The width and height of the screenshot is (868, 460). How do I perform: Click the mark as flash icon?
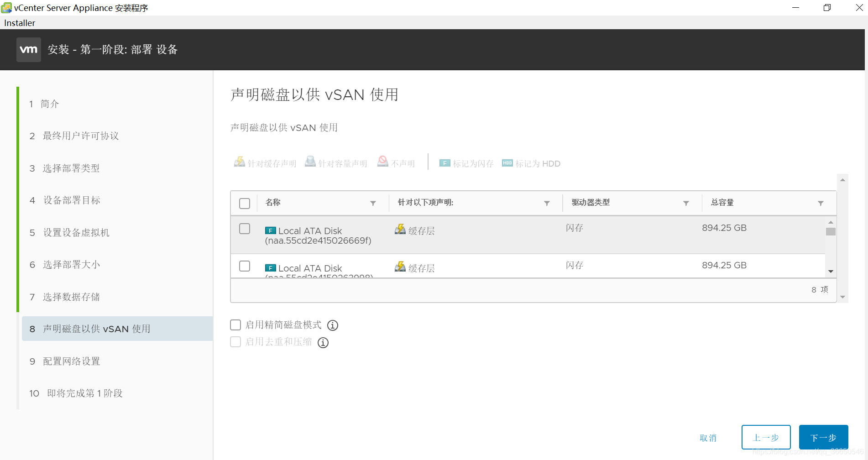(x=444, y=163)
